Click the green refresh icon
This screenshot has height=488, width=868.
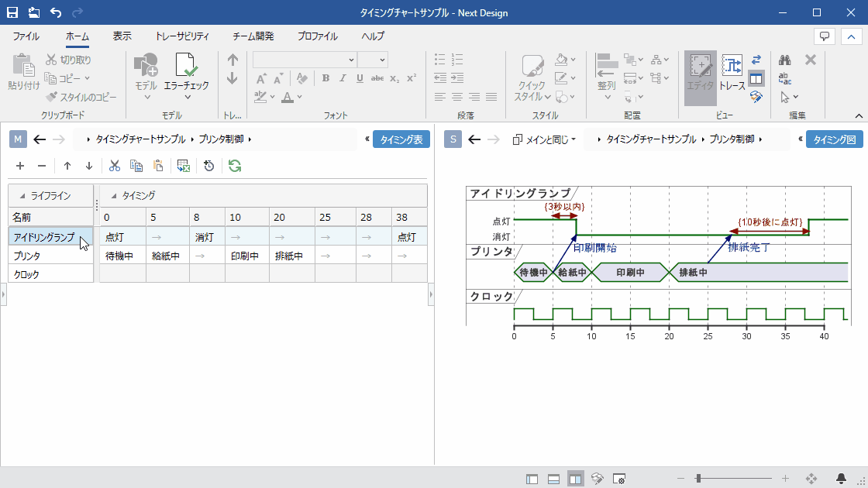pyautogui.click(x=235, y=166)
